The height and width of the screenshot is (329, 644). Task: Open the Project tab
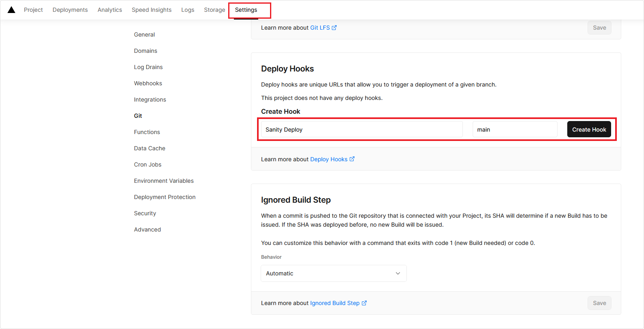[x=33, y=10]
